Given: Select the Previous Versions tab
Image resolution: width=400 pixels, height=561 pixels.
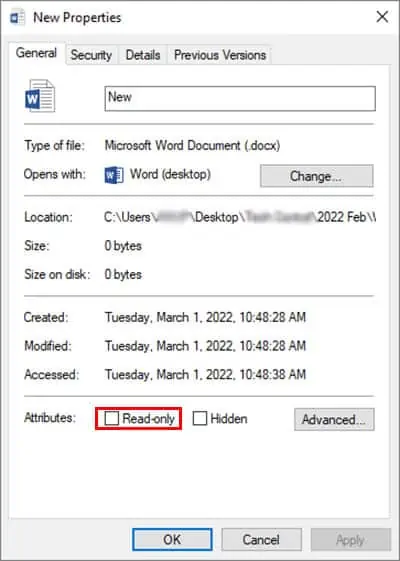Looking at the screenshot, I should 220,55.
